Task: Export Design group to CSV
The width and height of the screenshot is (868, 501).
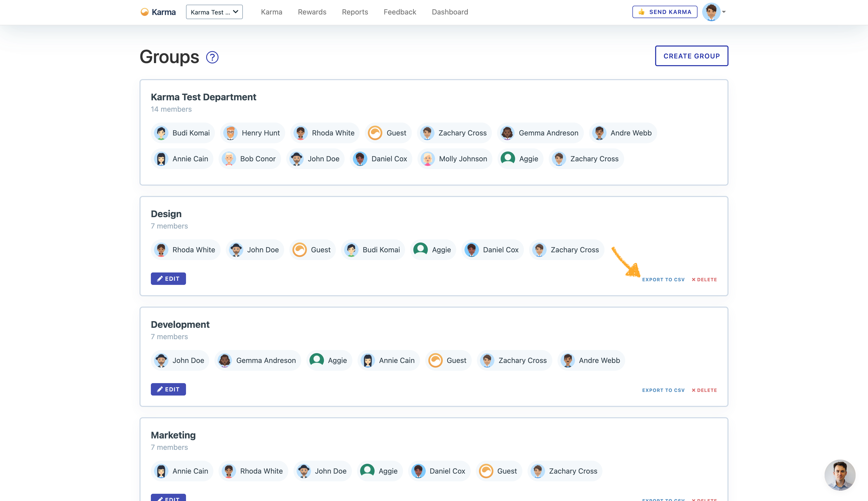Action: coord(663,279)
